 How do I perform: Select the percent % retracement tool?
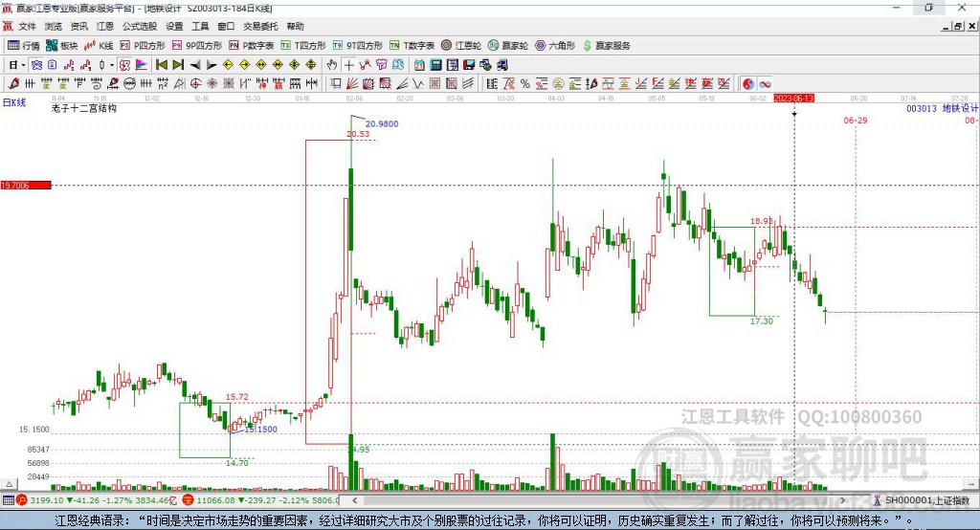pyautogui.click(x=525, y=84)
